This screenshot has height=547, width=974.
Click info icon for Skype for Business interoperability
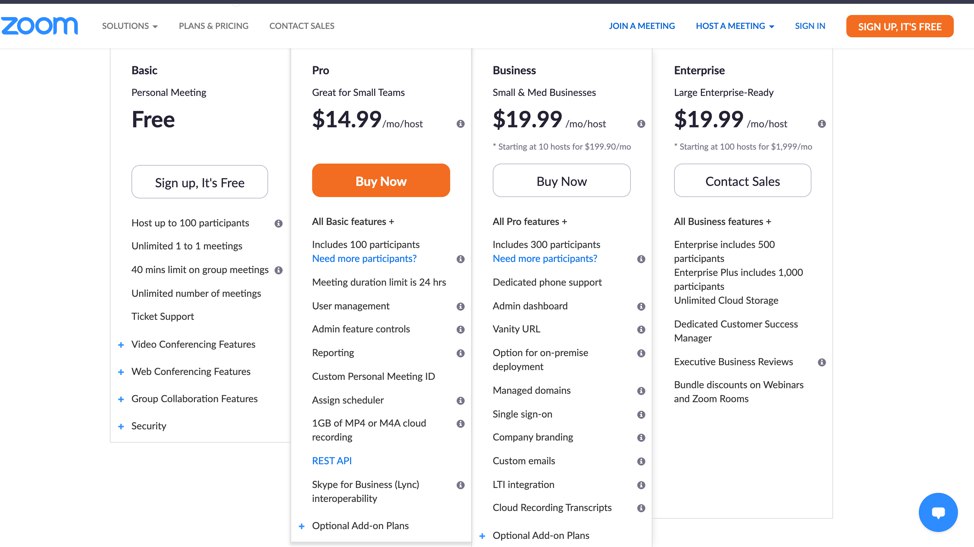click(x=460, y=485)
